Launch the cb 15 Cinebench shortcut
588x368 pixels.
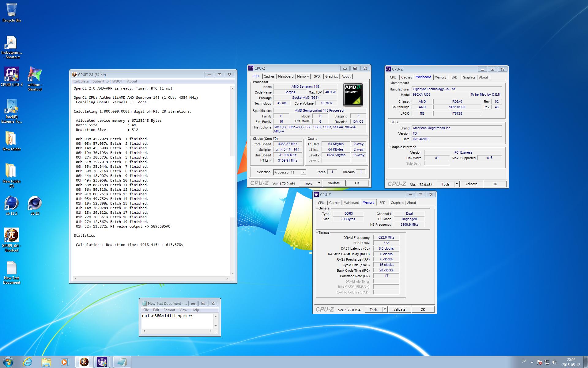[35, 205]
